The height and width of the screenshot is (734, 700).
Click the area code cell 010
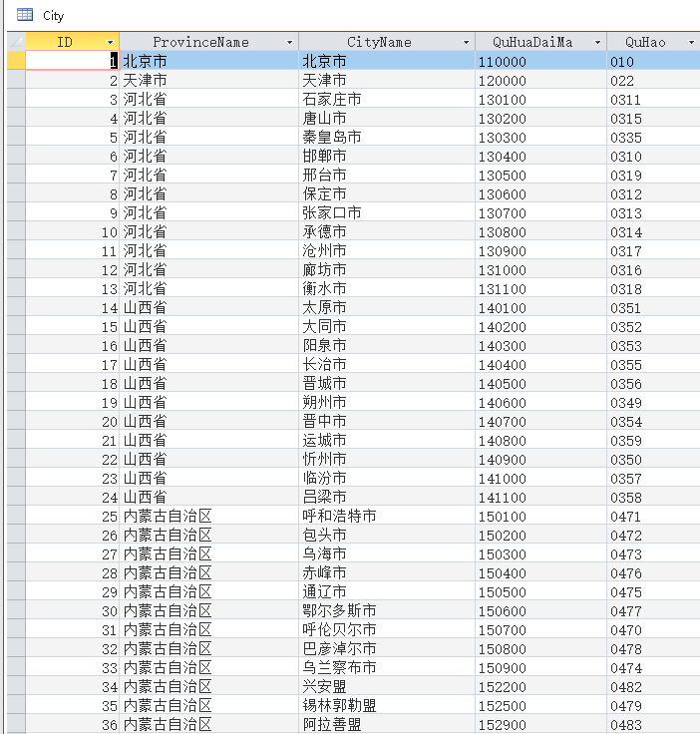(654, 61)
